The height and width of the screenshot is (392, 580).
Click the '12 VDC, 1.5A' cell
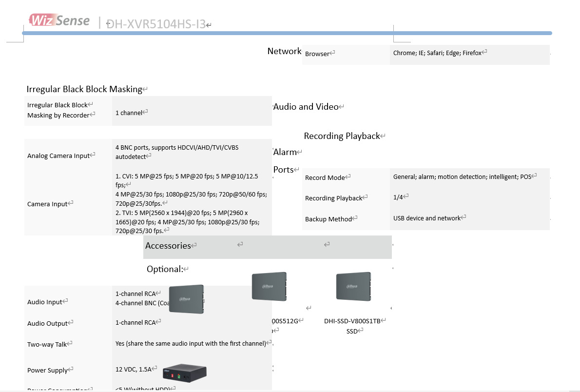tap(133, 370)
